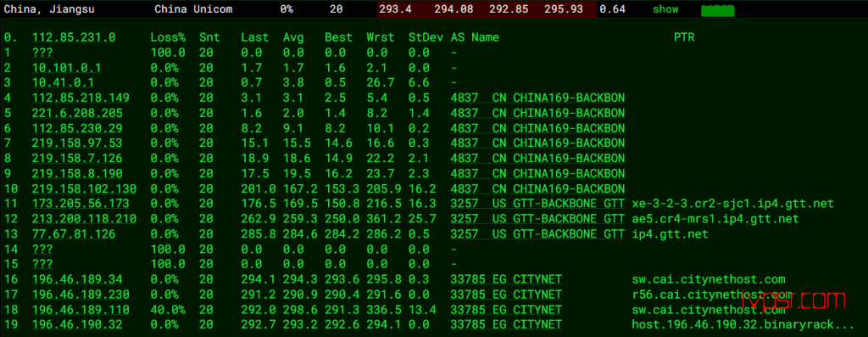Click the 'Snt' column header
868x337 pixels.
(x=210, y=37)
